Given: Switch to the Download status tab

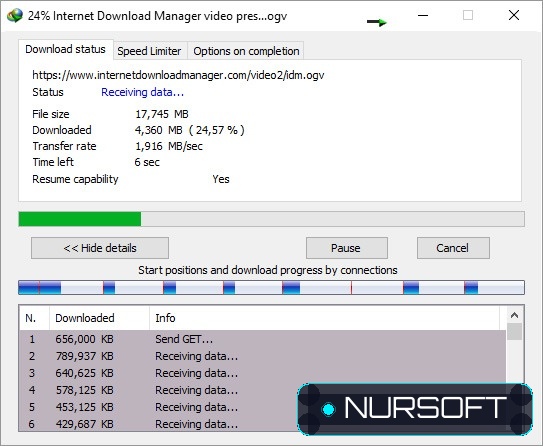Looking at the screenshot, I should pos(65,49).
